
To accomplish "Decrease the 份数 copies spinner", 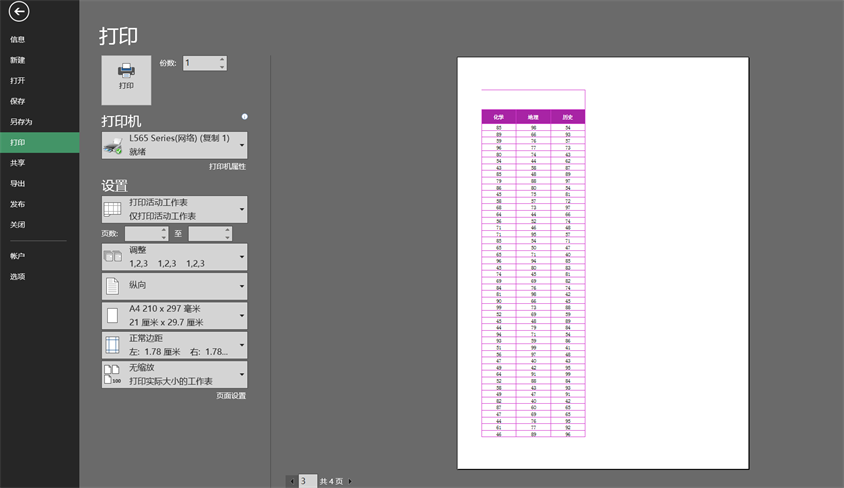I will (x=222, y=67).
